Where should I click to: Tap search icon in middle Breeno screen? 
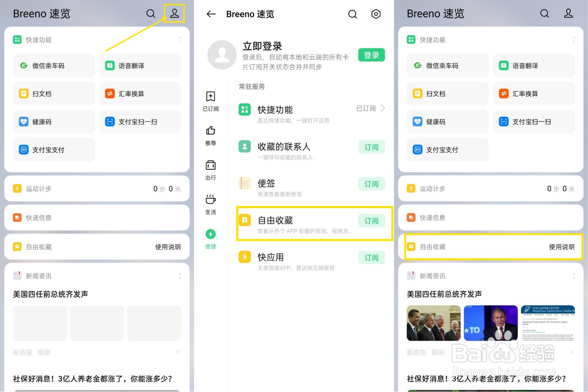click(352, 14)
